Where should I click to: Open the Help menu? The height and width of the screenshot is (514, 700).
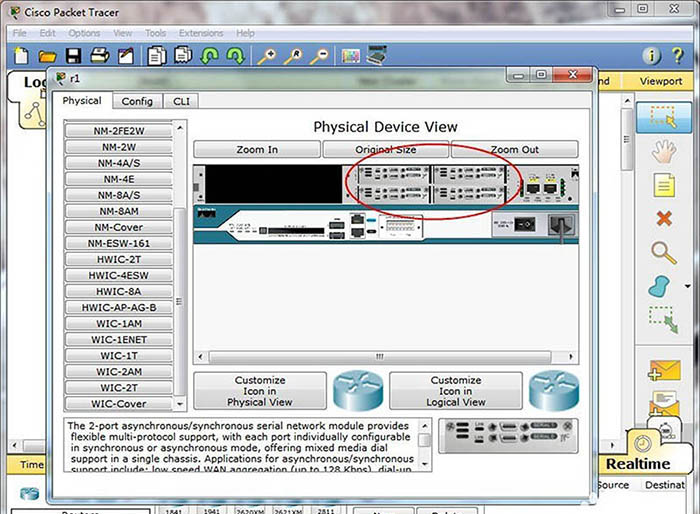245,33
